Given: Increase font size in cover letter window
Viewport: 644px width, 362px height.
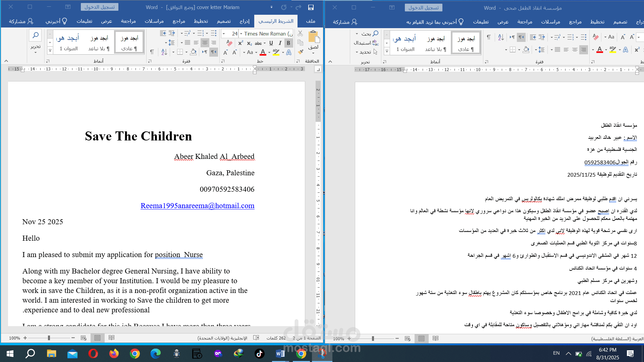Looking at the screenshot, I should pos(234,52).
